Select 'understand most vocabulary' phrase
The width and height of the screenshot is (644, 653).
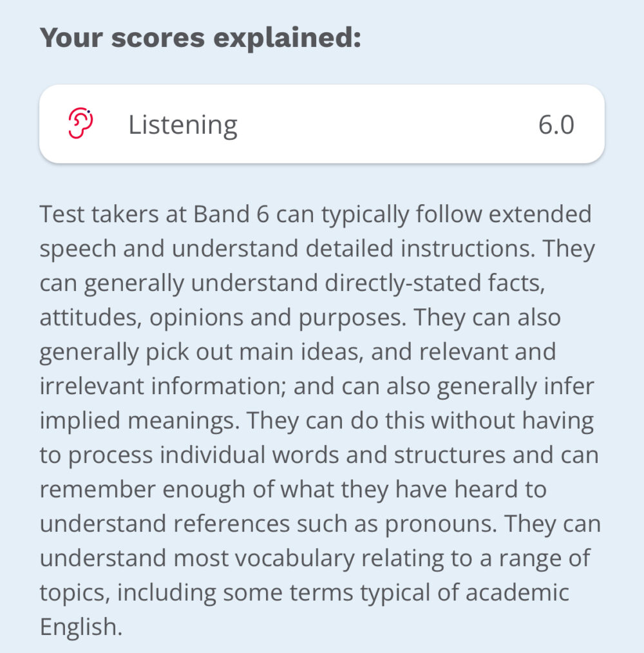[x=196, y=558]
